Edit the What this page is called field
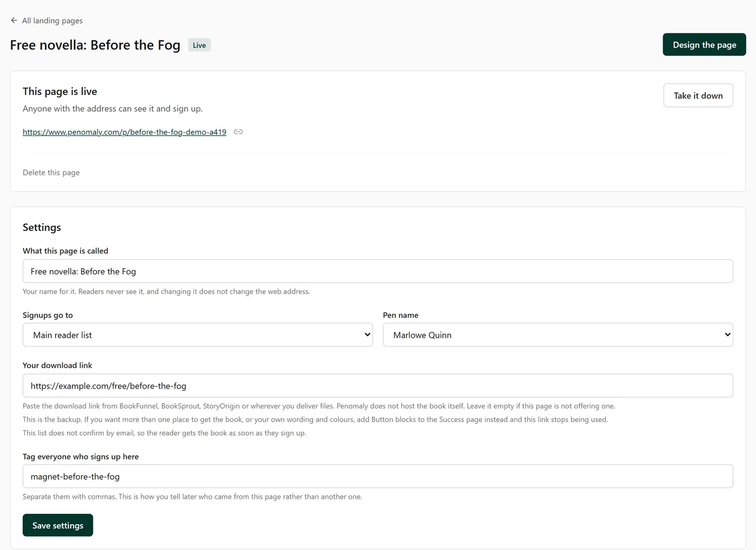 pyautogui.click(x=377, y=271)
